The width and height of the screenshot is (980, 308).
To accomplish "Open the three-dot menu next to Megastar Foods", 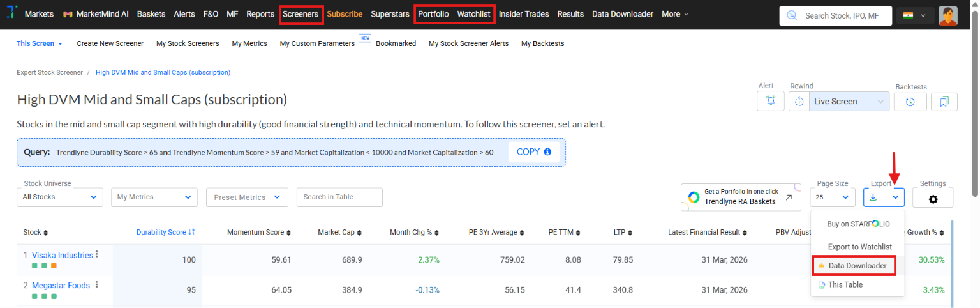I will pos(97,285).
